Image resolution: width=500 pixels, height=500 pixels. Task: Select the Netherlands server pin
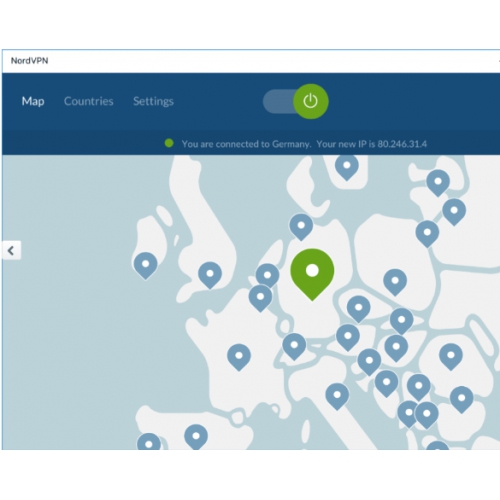pyautogui.click(x=267, y=276)
